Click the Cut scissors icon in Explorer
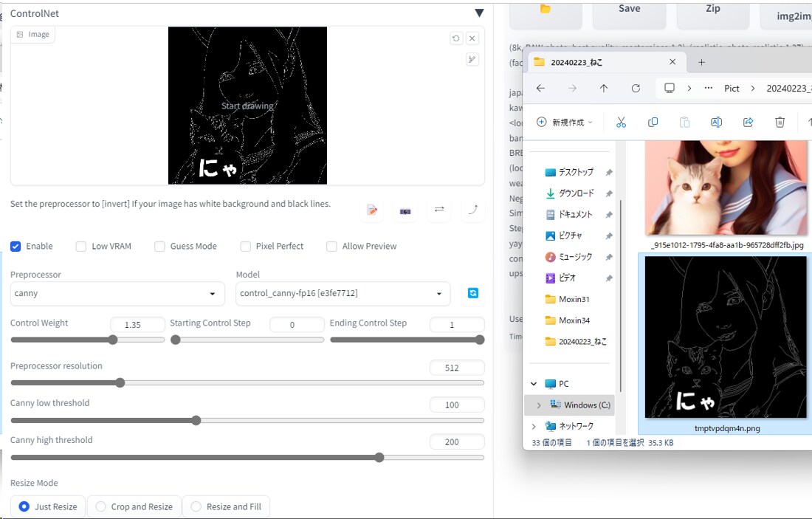 (x=621, y=122)
